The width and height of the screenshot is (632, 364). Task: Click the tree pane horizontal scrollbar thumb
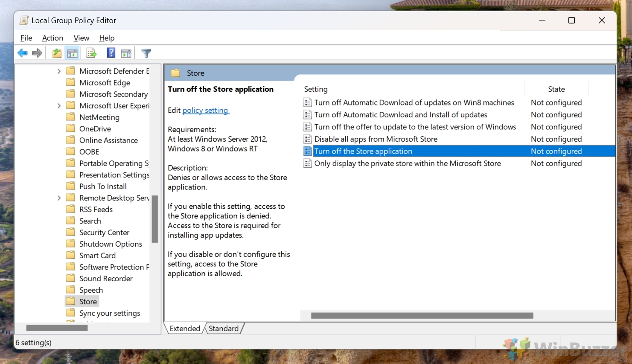click(x=57, y=328)
